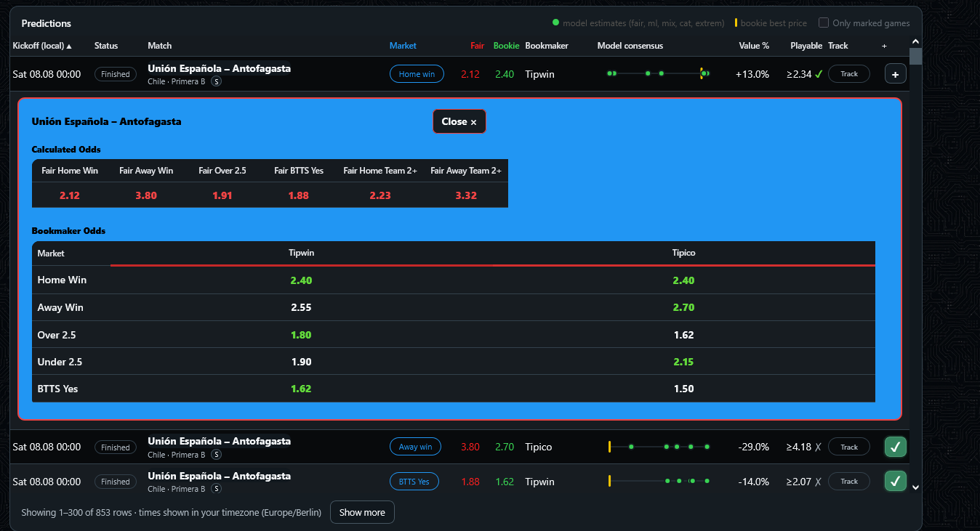Click model consensus slider in Away win row
Viewport: 980px width, 531px height.
tap(658, 447)
